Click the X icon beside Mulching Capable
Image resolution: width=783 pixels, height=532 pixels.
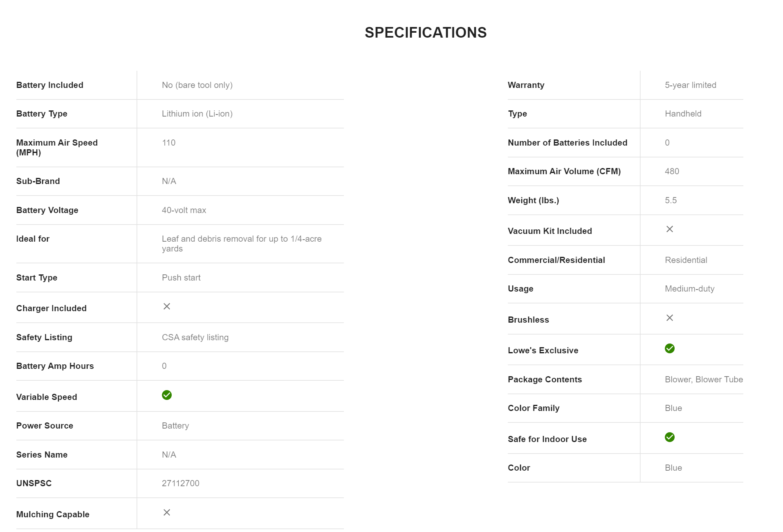[167, 512]
